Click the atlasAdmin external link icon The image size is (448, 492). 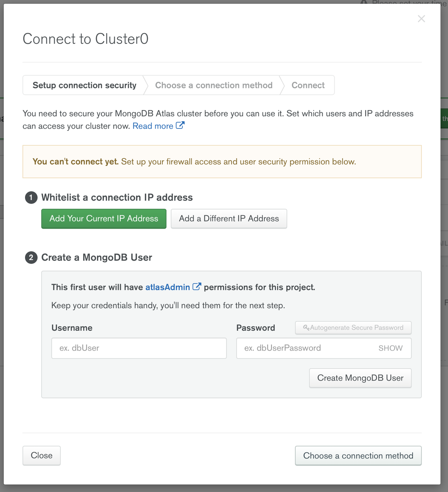point(197,286)
